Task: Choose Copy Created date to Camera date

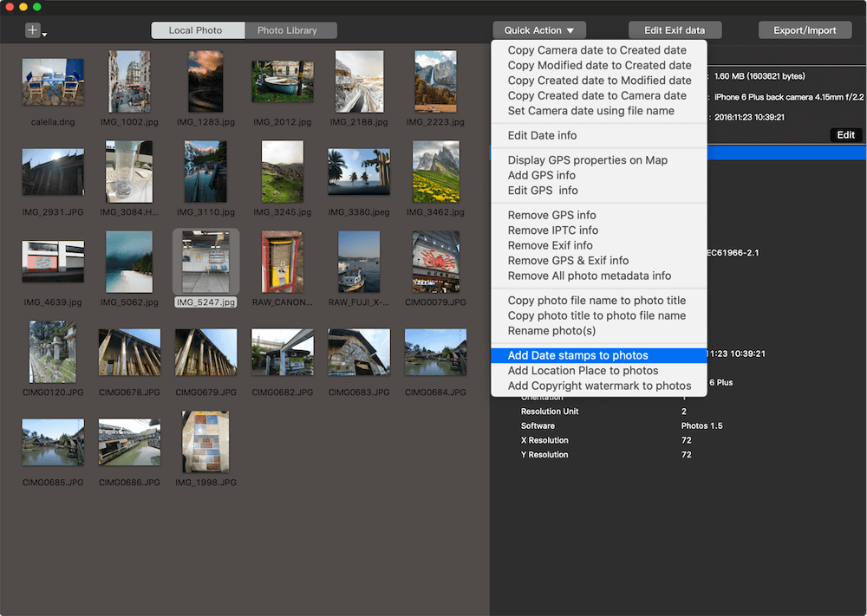Action: [597, 95]
